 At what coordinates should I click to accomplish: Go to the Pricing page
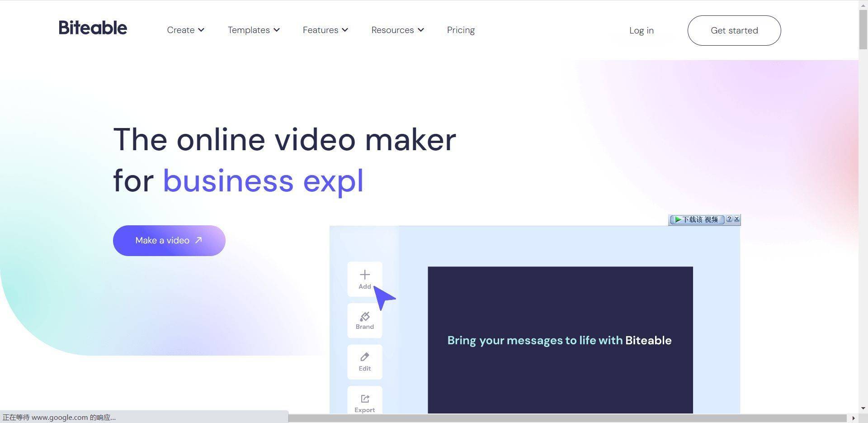coord(461,30)
